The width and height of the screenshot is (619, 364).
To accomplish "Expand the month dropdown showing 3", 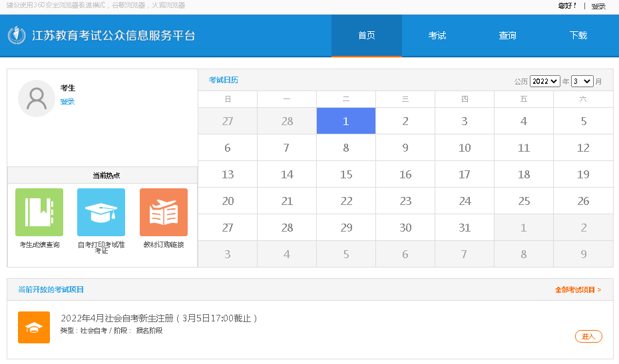I will coord(581,81).
